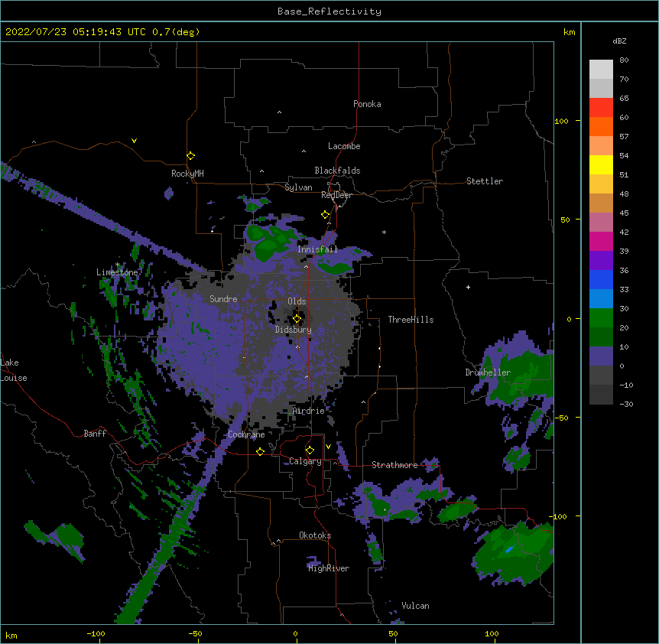
Task: Click the ThreeHills label
Action: click(411, 320)
